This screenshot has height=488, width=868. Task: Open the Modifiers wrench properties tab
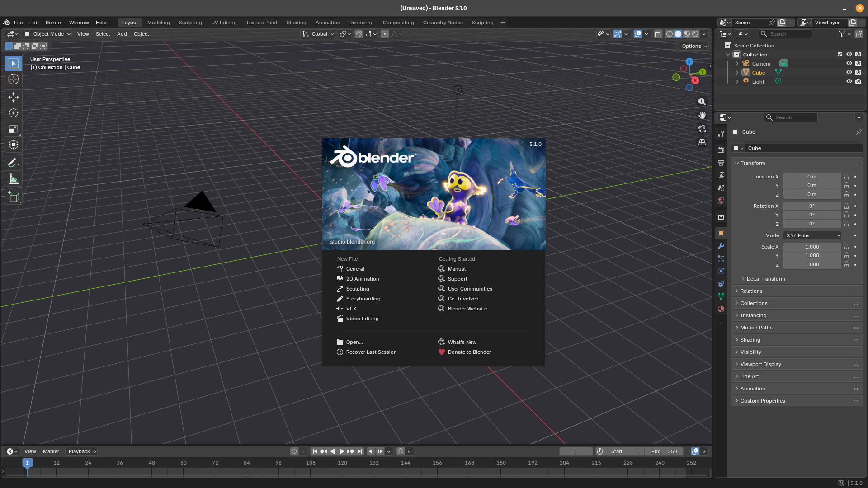pos(721,246)
